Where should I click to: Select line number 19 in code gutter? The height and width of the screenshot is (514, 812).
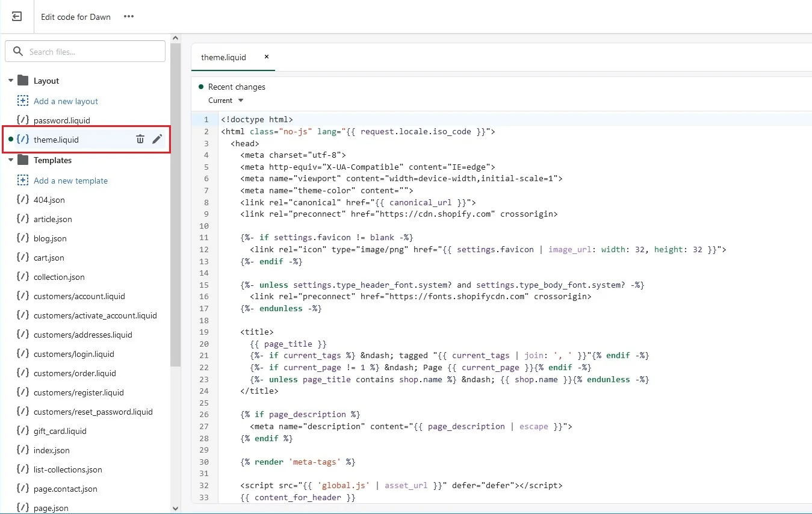pos(203,332)
